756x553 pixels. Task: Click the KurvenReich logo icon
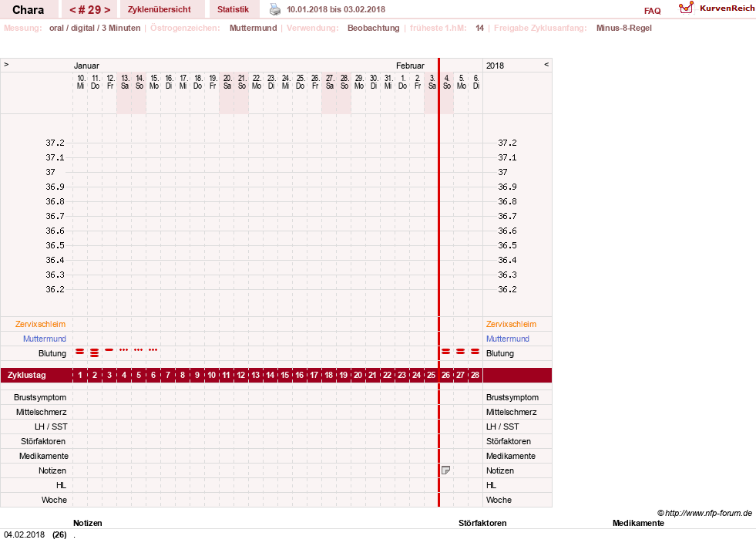tap(686, 8)
